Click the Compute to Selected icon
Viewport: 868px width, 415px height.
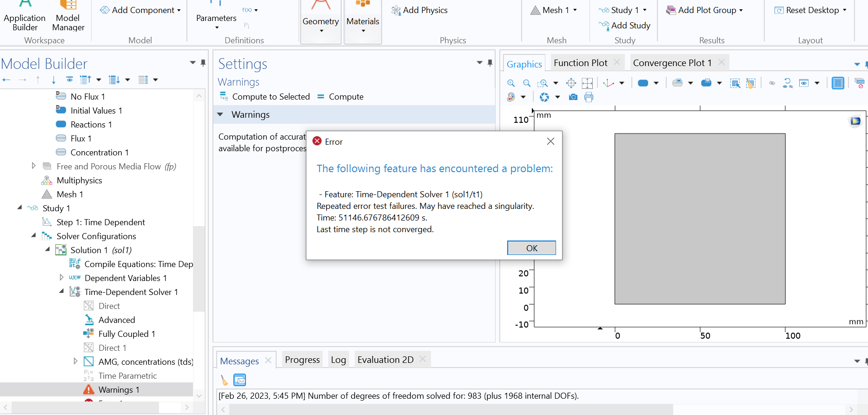pyautogui.click(x=224, y=96)
